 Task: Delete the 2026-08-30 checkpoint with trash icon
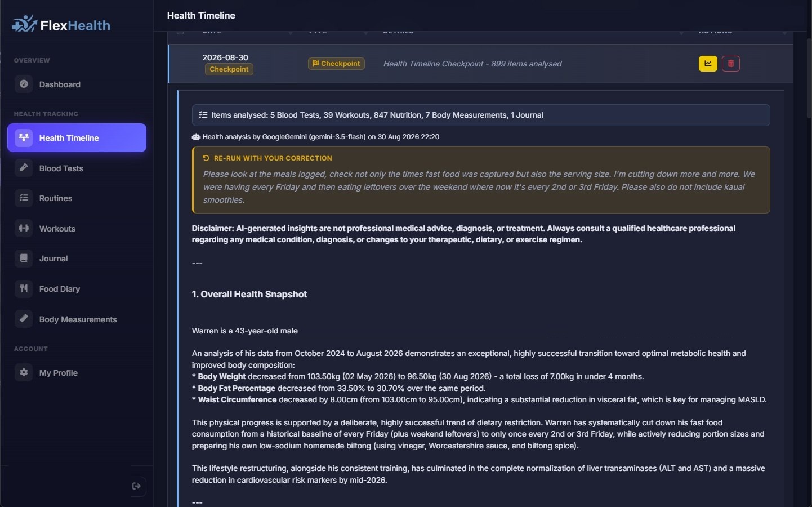pos(731,64)
